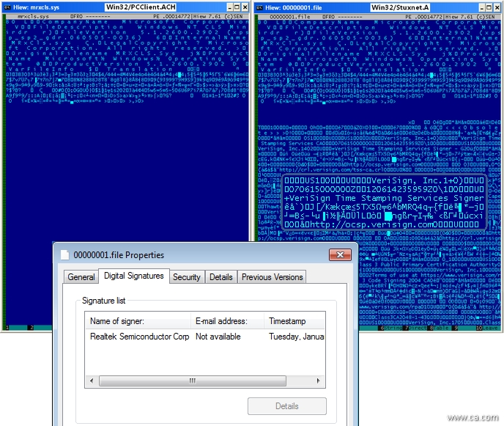Select the Realtek Semiconductor Corp signer row
This screenshot has height=426, width=504.
[x=139, y=337]
